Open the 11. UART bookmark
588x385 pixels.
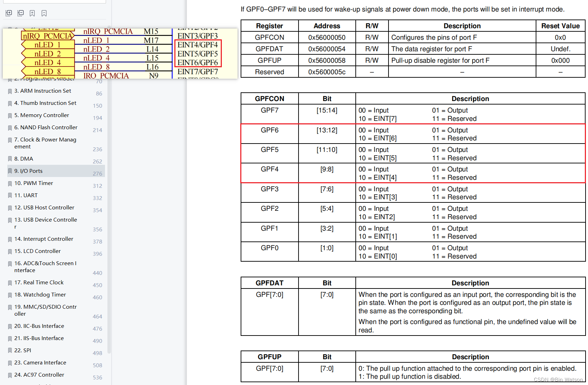tap(26, 195)
